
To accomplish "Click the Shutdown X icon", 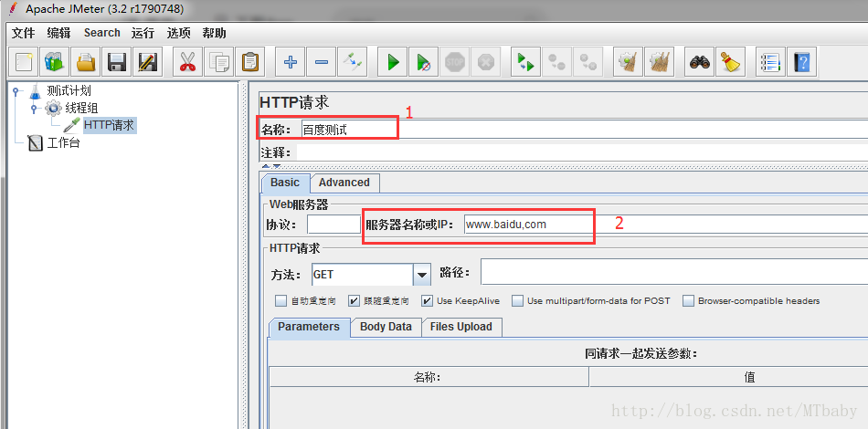I will (485, 61).
